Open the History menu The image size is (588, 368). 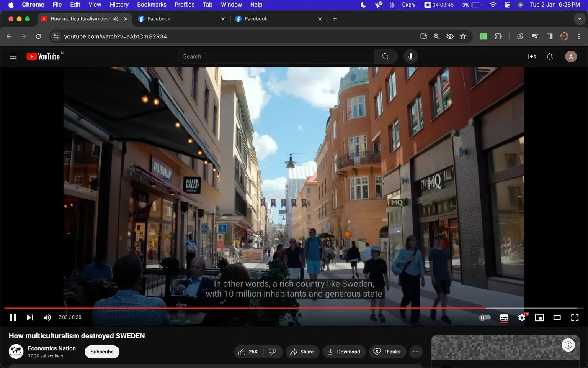(119, 5)
